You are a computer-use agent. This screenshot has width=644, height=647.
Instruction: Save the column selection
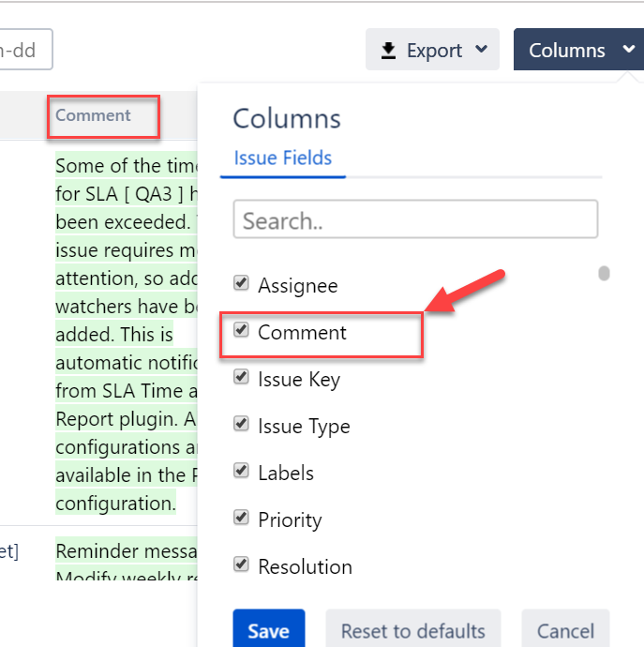coord(269,629)
